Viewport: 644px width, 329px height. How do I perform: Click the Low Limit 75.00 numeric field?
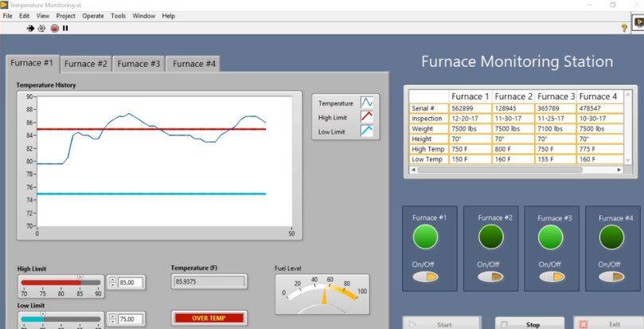coord(131,319)
